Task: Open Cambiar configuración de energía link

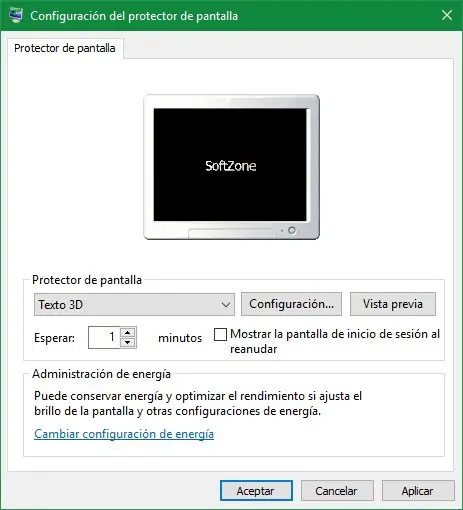Action: (x=124, y=434)
